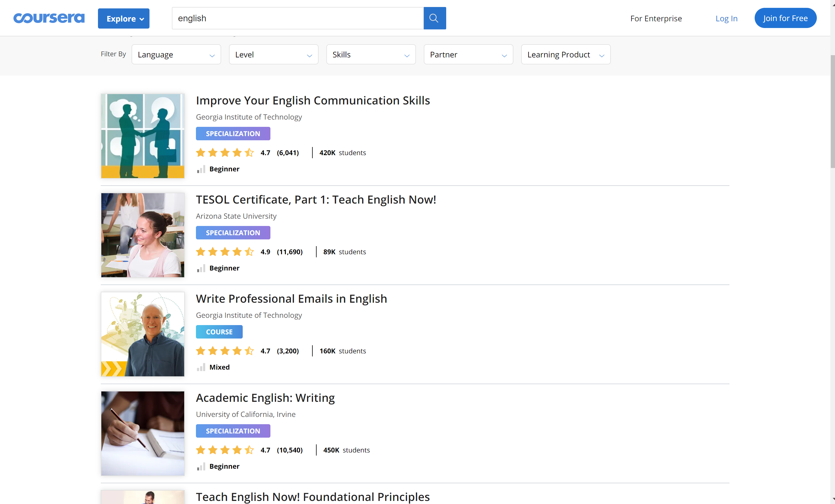The height and width of the screenshot is (504, 835).
Task: Open the Learning Product filter dropdown
Action: click(565, 54)
